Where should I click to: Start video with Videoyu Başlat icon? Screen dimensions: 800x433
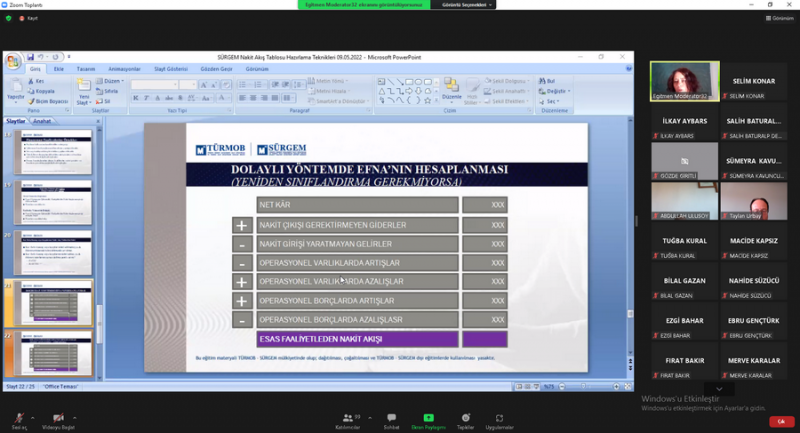[x=59, y=417]
